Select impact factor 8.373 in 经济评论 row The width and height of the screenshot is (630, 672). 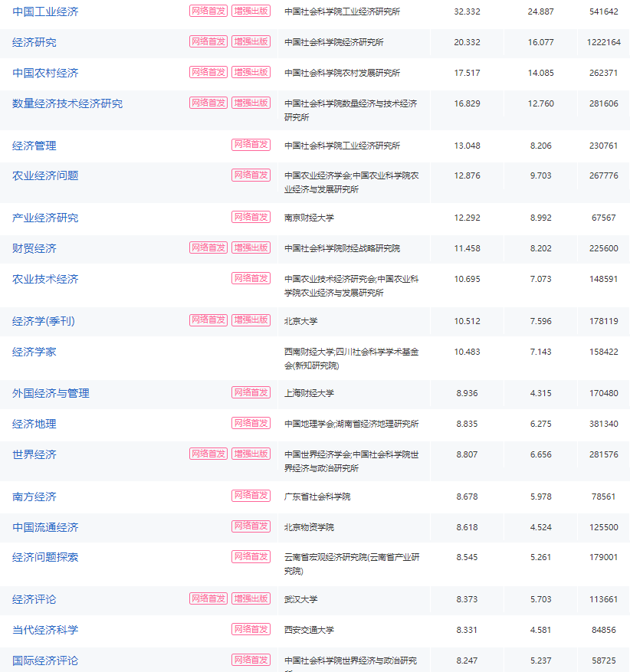[468, 599]
